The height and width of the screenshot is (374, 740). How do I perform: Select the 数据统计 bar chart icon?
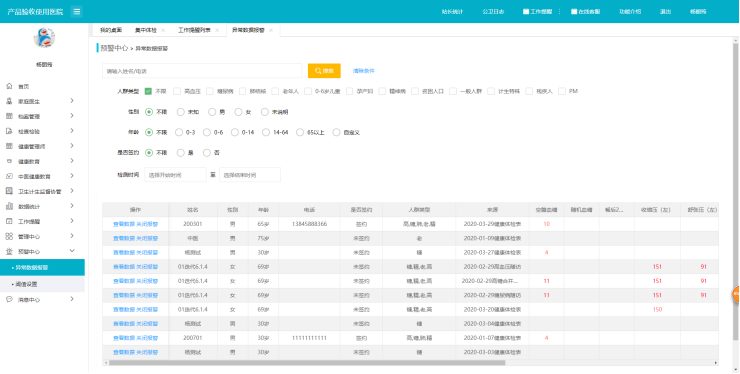click(9, 206)
